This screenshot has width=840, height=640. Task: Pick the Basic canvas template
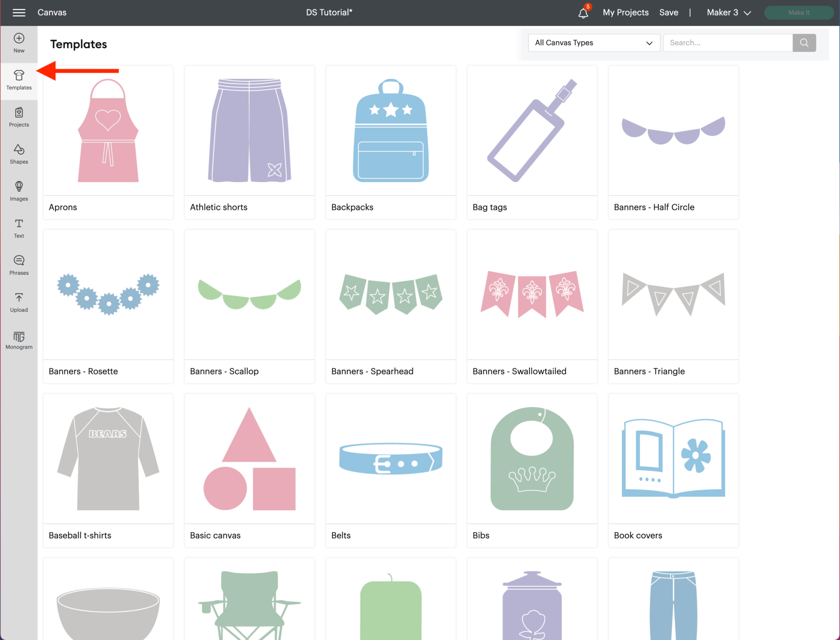pos(249,459)
